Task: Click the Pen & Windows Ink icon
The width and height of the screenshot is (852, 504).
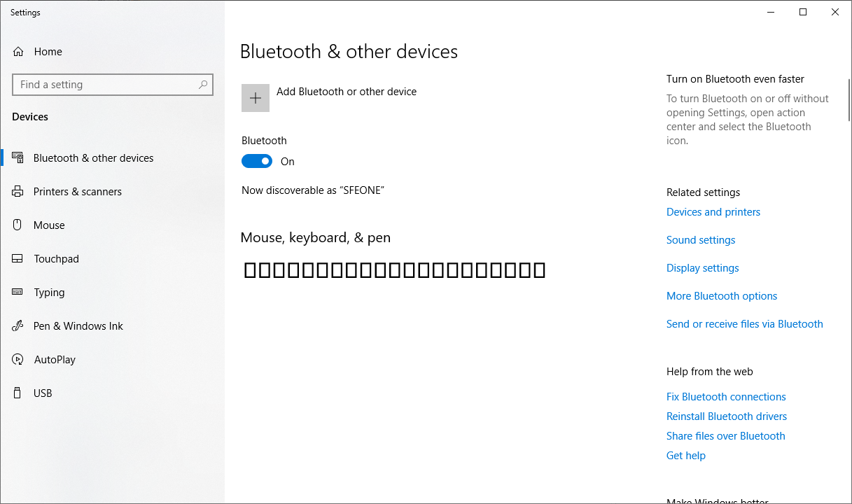Action: 18,326
